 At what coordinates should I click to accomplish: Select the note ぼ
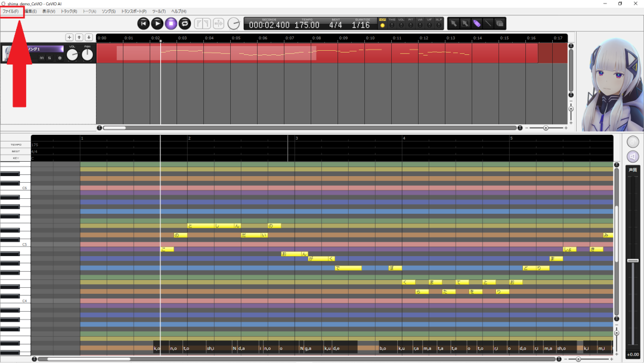point(395,268)
